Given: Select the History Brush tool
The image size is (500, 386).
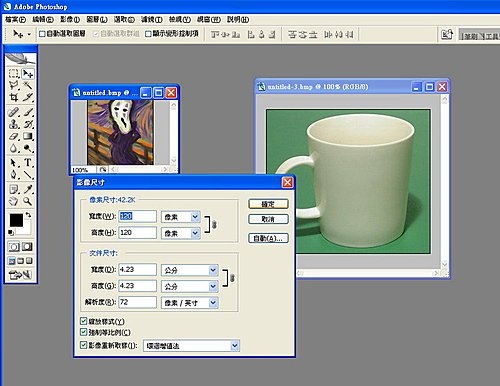Looking at the screenshot, I should click(x=28, y=124).
